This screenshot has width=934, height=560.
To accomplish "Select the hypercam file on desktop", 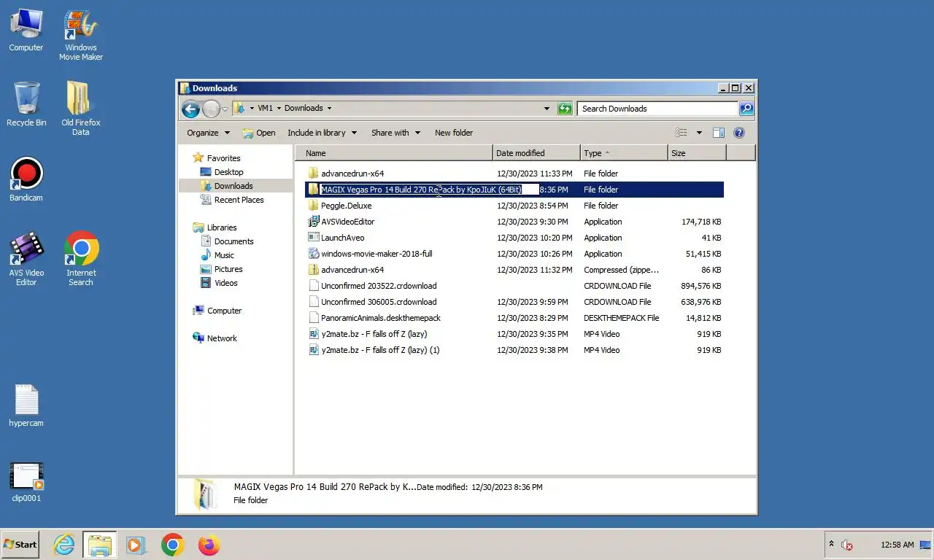I will click(x=26, y=405).
